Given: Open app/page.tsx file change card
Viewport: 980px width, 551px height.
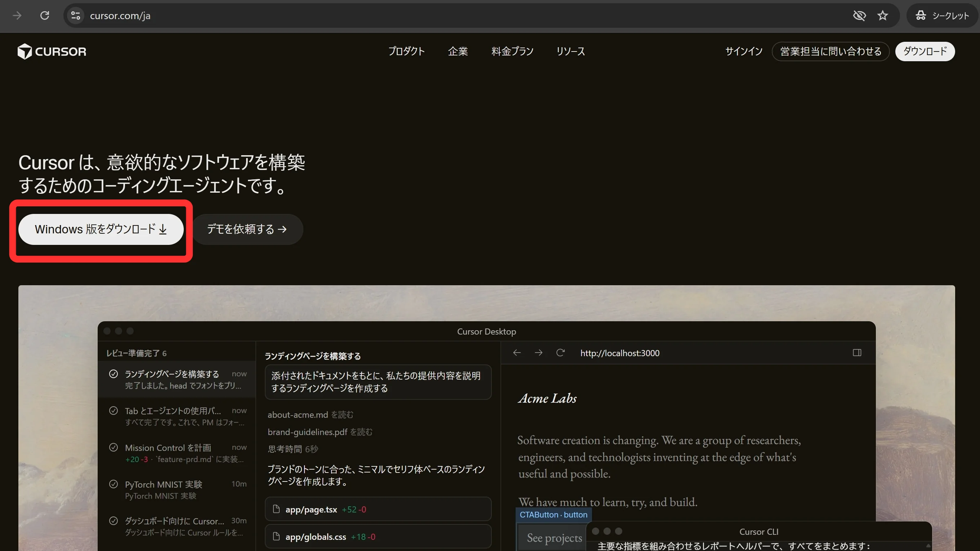Looking at the screenshot, I should click(x=378, y=509).
